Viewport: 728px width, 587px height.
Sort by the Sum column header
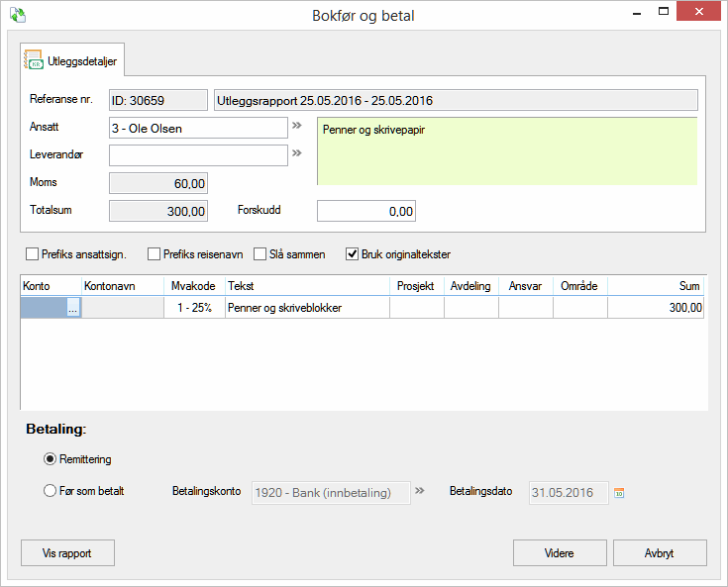point(655,286)
